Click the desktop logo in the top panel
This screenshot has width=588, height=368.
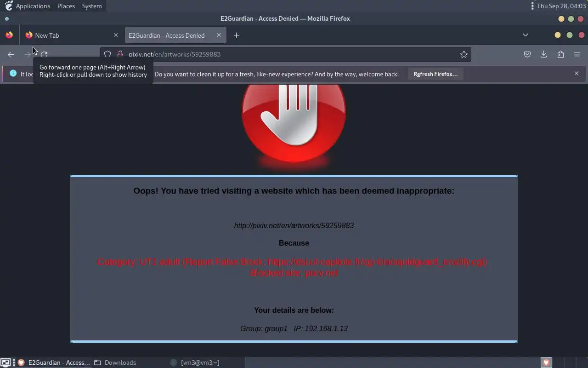click(9, 6)
